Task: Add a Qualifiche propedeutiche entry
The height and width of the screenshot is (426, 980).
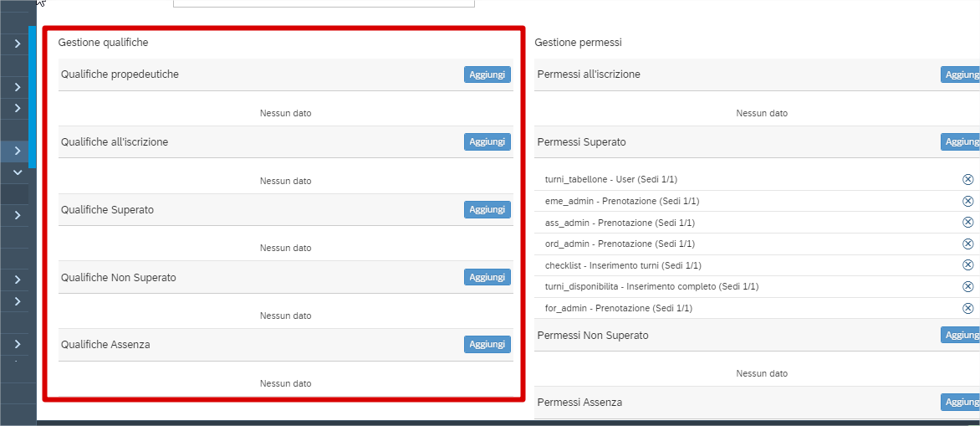Action: (487, 74)
